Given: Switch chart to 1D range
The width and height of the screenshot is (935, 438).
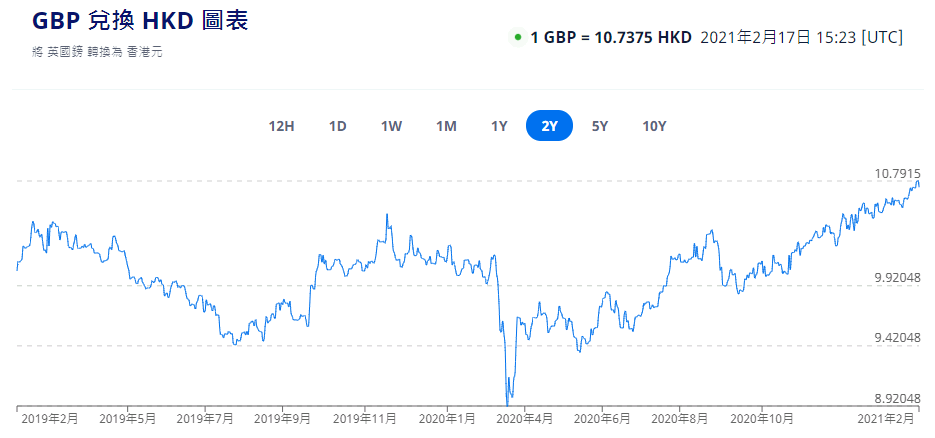Looking at the screenshot, I should pyautogui.click(x=338, y=126).
